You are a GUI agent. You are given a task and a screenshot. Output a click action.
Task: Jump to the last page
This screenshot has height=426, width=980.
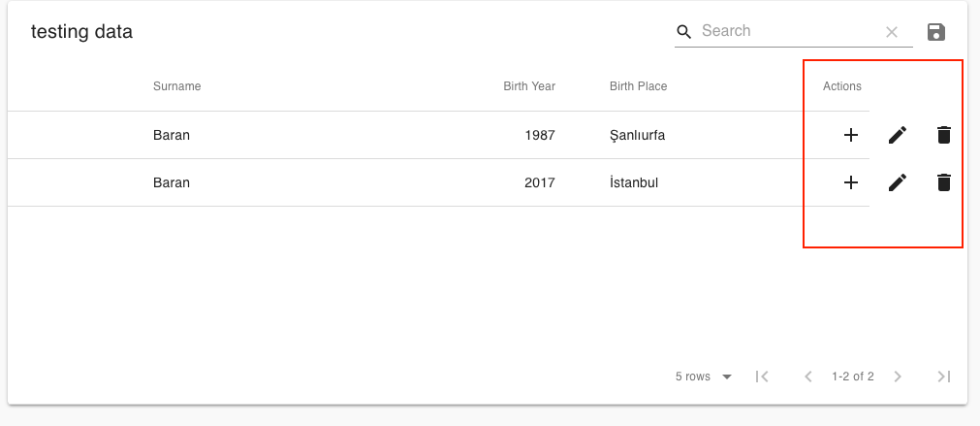click(944, 377)
